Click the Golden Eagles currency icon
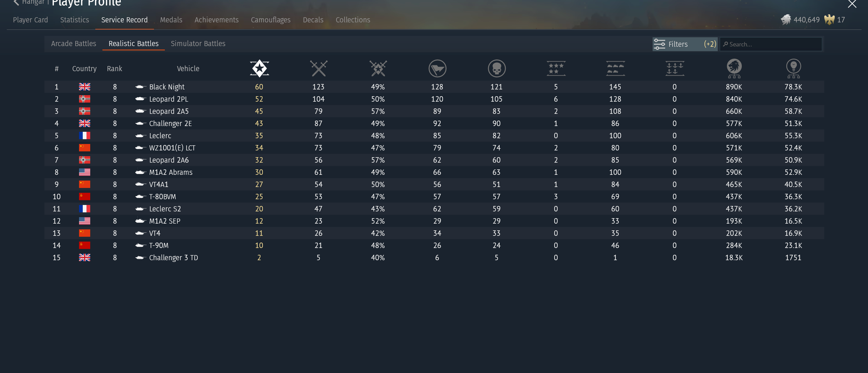This screenshot has height=373, width=868. [829, 20]
